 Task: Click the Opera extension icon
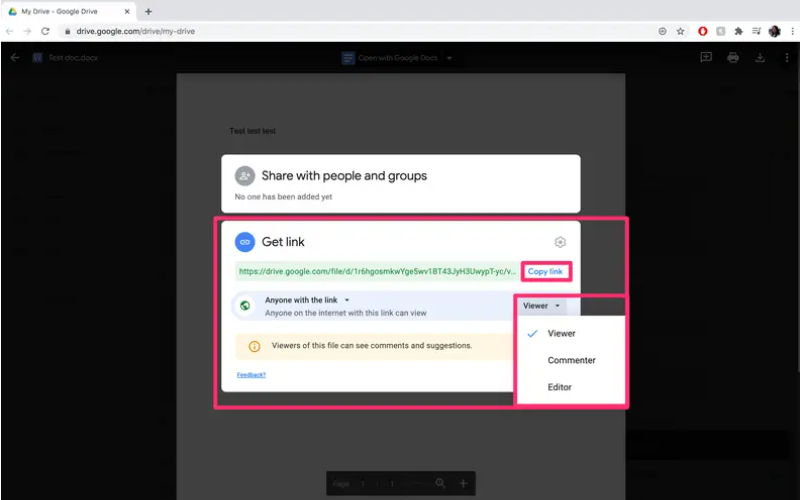[x=703, y=31]
